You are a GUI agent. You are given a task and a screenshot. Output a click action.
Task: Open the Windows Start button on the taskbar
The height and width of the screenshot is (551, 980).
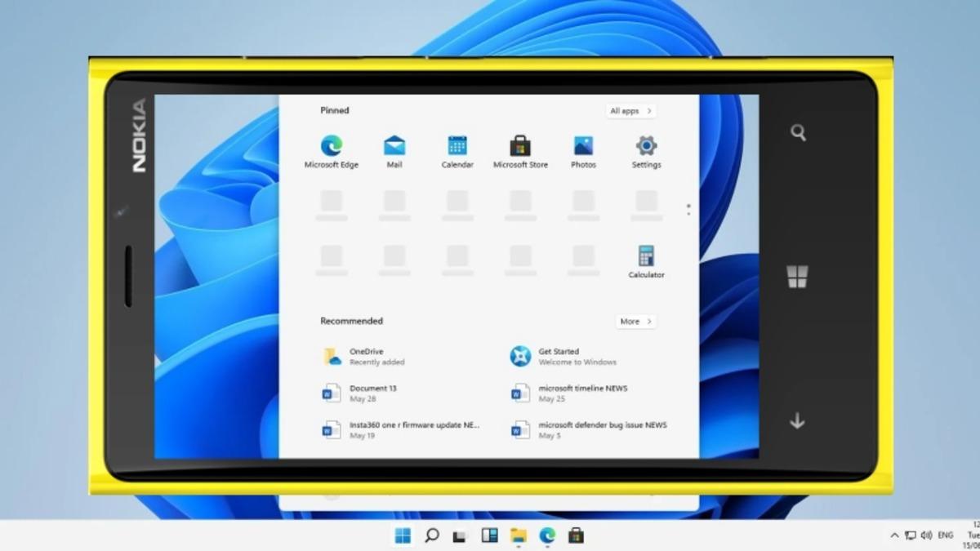(x=403, y=535)
